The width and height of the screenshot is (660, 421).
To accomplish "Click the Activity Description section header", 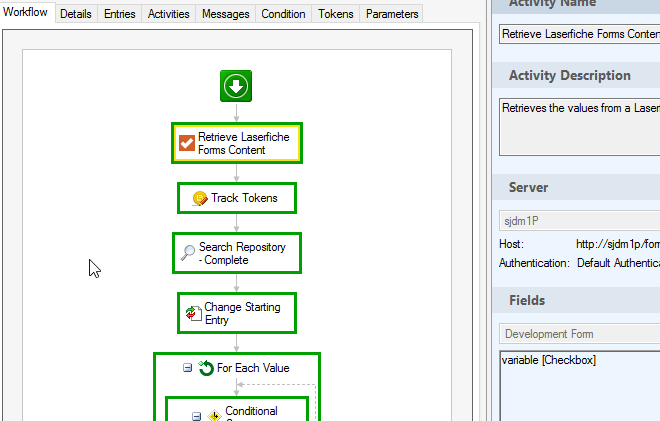I will [576, 75].
